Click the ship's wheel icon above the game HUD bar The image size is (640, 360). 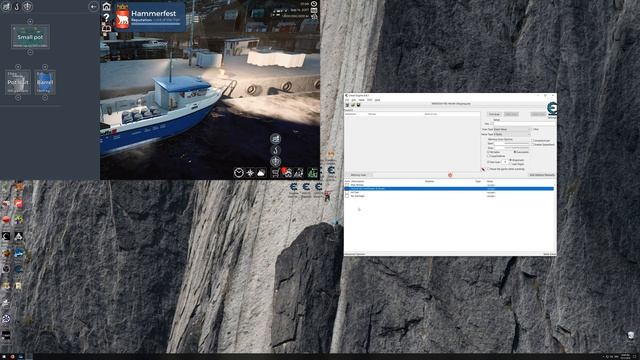coord(276,161)
